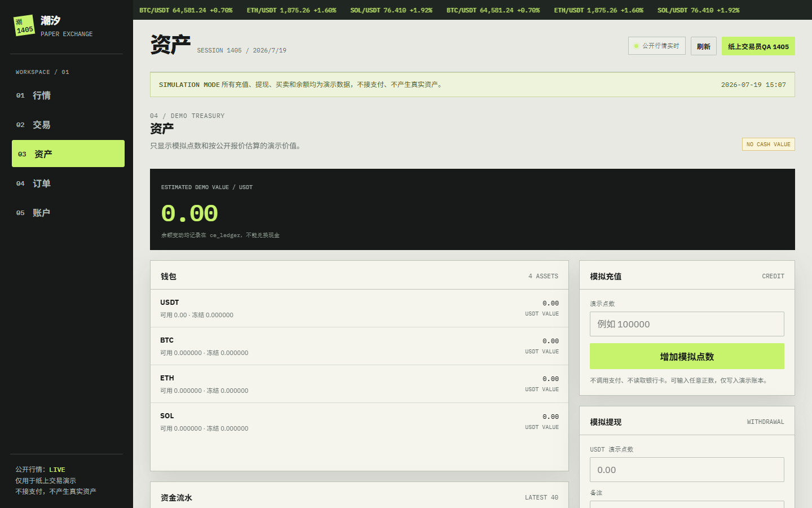Viewport: 812px width, 508px height.
Task: Select the USDT wallet row
Action: pyautogui.click(x=359, y=308)
